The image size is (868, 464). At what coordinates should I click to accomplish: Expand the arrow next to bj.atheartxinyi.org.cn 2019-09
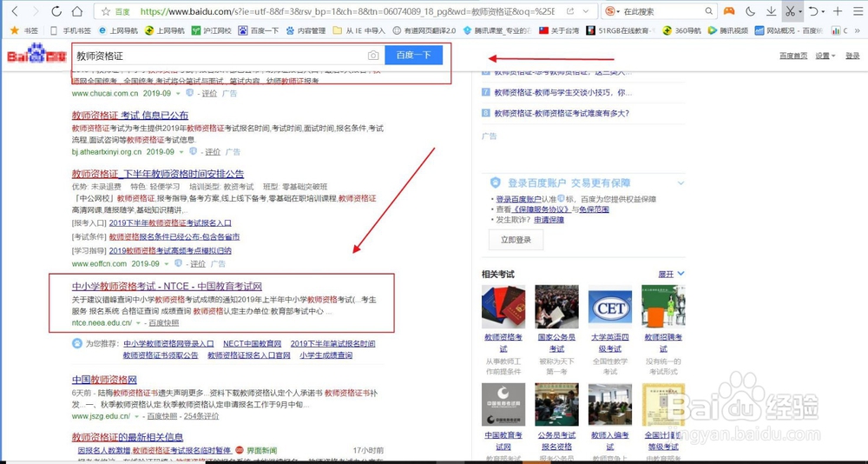pyautogui.click(x=180, y=151)
